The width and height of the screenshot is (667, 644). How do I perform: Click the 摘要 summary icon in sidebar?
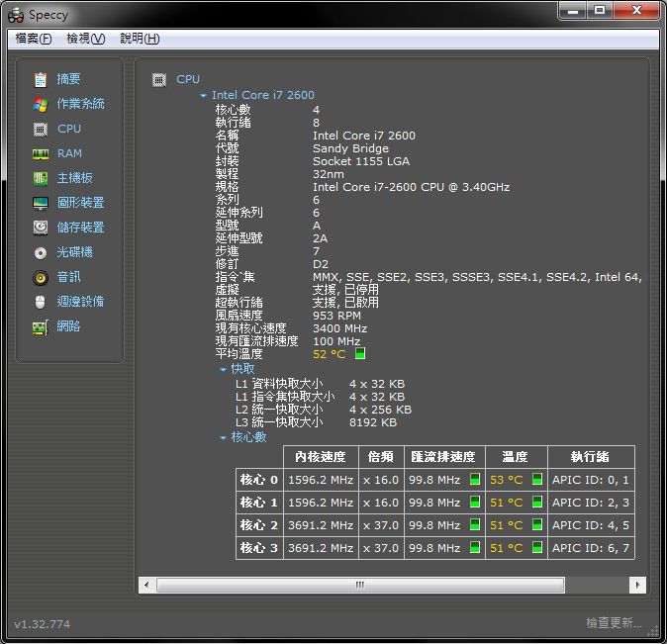(41, 79)
